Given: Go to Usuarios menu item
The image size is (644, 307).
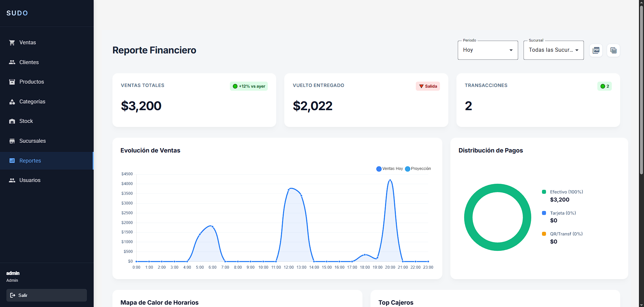Looking at the screenshot, I should [30, 180].
